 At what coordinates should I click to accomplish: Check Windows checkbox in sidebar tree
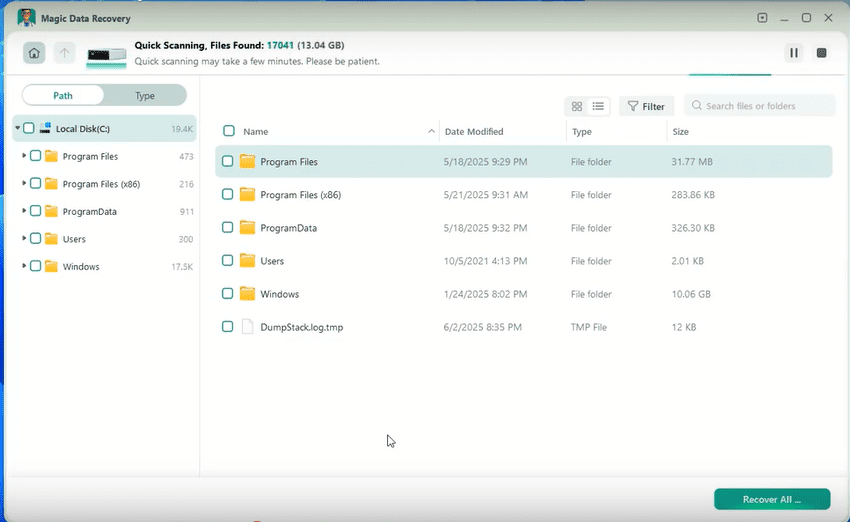tap(35, 266)
